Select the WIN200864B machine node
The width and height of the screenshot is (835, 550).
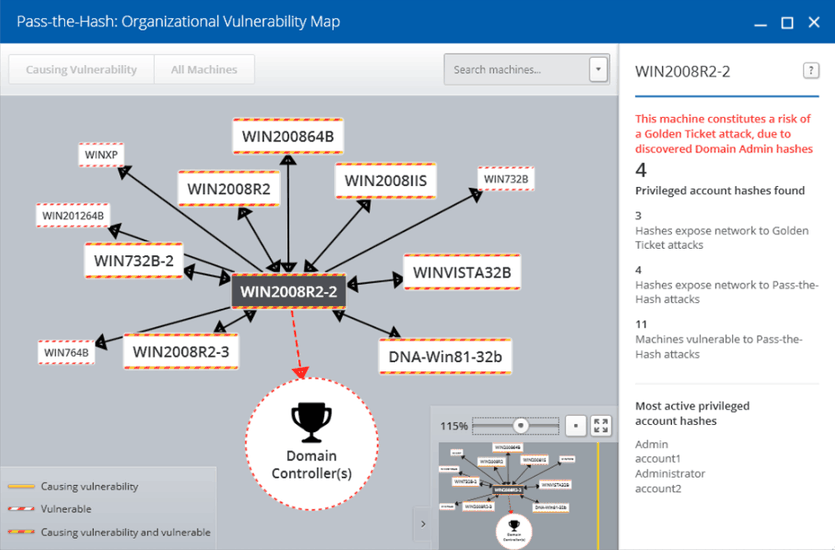pyautogui.click(x=288, y=136)
